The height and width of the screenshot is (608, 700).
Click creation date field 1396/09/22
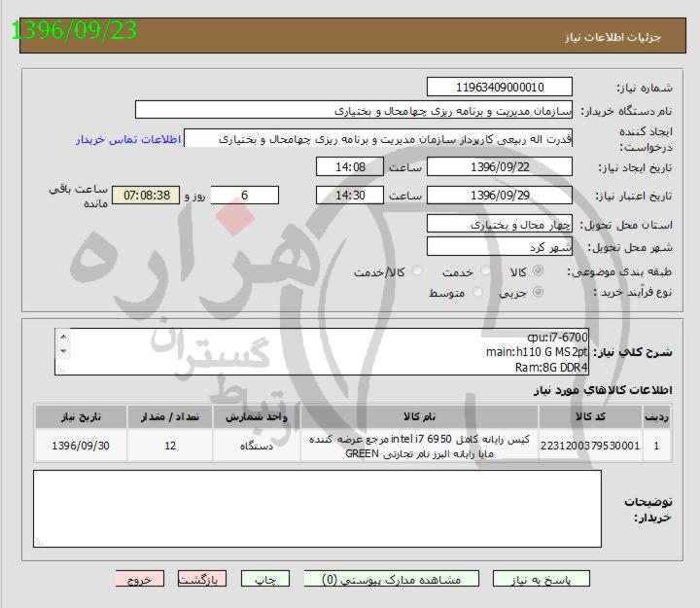click(499, 166)
